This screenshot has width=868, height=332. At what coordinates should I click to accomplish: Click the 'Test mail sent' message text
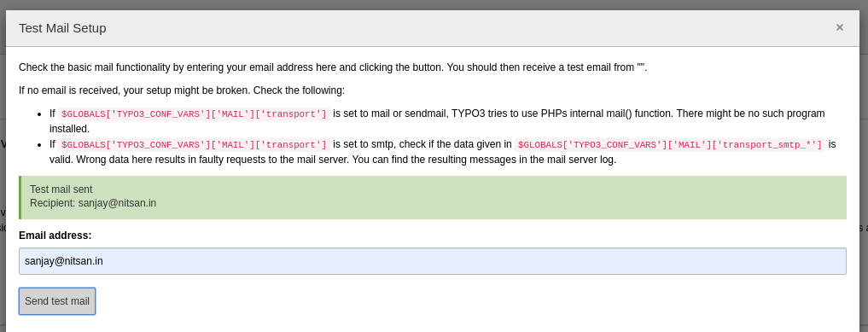click(61, 189)
